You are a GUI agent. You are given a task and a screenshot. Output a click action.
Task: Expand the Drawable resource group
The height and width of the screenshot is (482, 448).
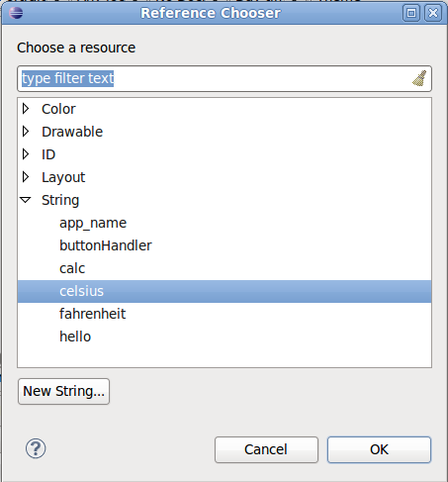pyautogui.click(x=26, y=132)
